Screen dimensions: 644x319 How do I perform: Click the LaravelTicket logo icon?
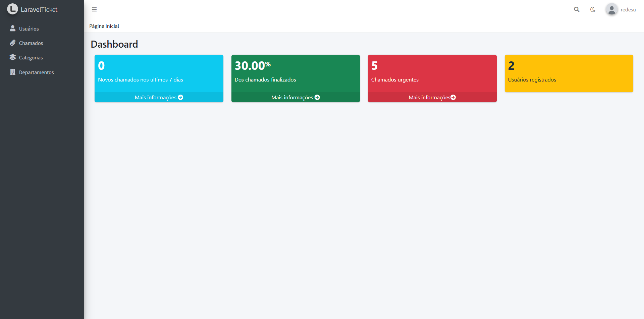tap(12, 9)
